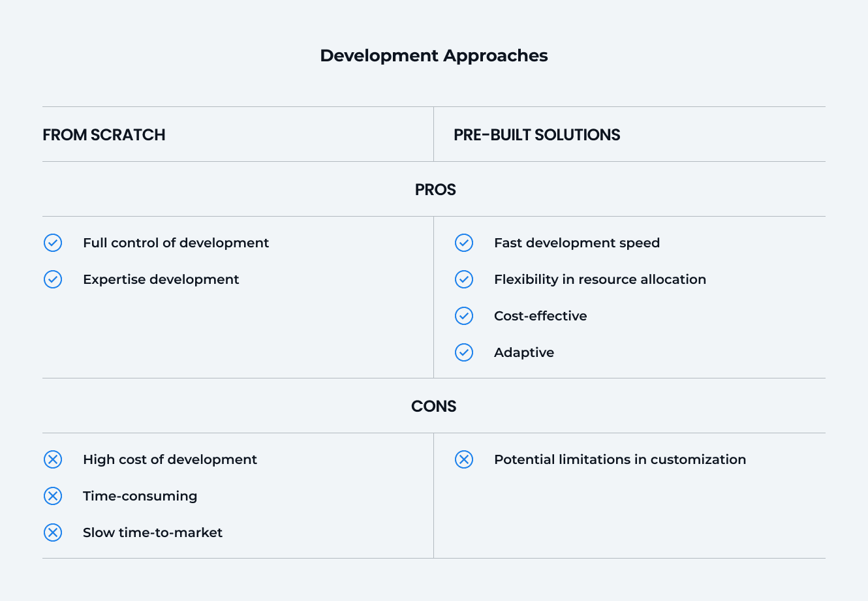Click the Slow time-to-market text
This screenshot has width=868, height=601.
[x=153, y=532]
